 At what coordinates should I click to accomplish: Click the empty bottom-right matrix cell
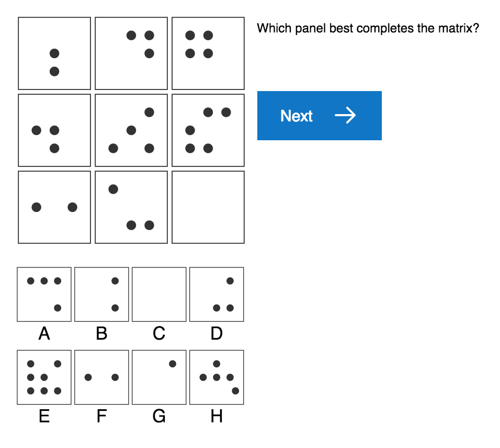coord(208,207)
